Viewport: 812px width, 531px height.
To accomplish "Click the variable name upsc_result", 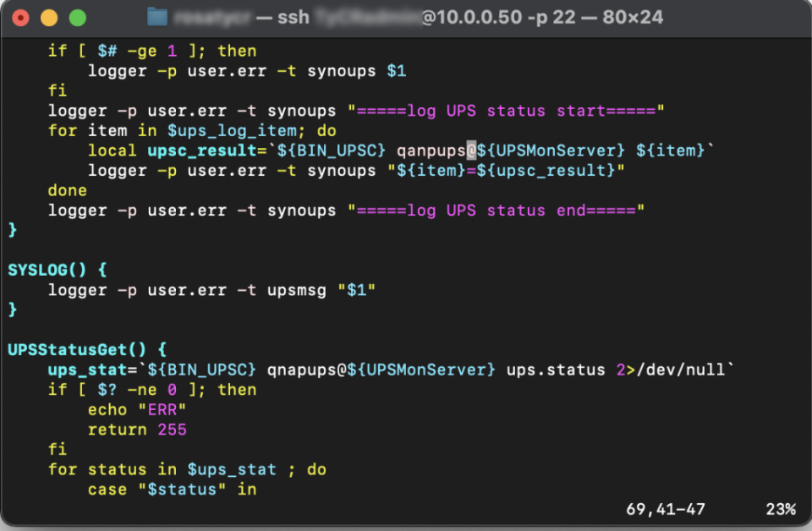I will 202,151.
